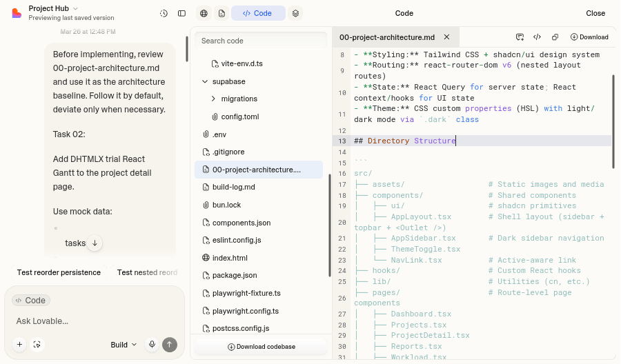Click the microphone voice input icon
This screenshot has height=364, width=621.
[x=152, y=344]
